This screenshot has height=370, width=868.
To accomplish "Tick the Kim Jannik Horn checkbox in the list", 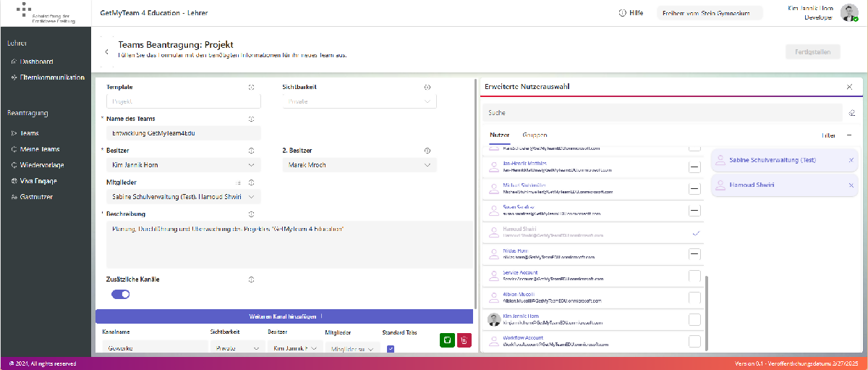I will click(694, 319).
